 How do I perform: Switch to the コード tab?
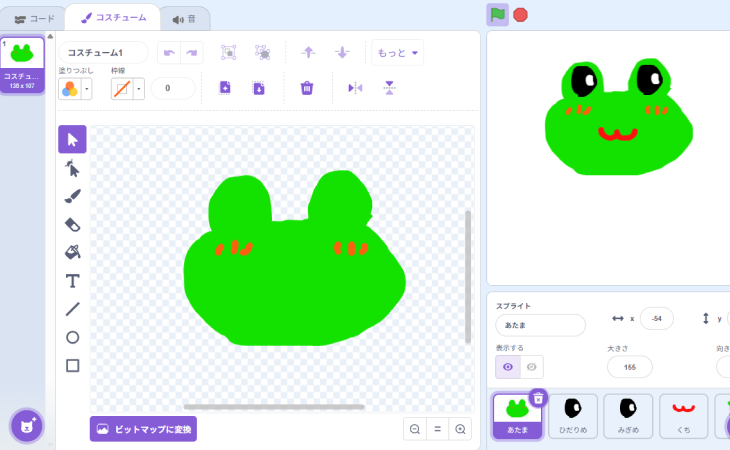click(35, 18)
